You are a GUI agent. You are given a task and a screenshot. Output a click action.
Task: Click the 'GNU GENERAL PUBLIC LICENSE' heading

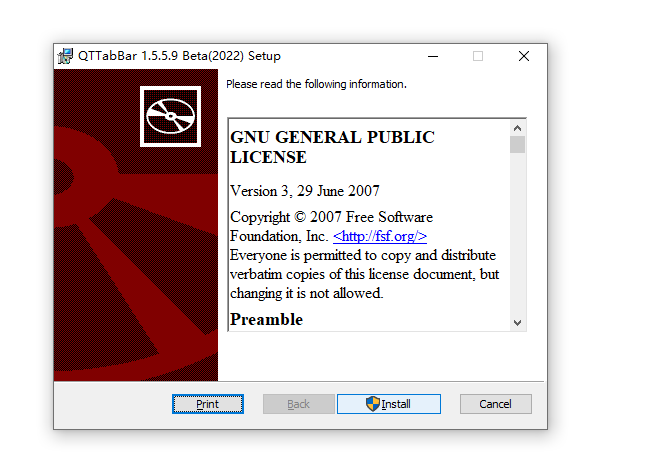point(332,147)
